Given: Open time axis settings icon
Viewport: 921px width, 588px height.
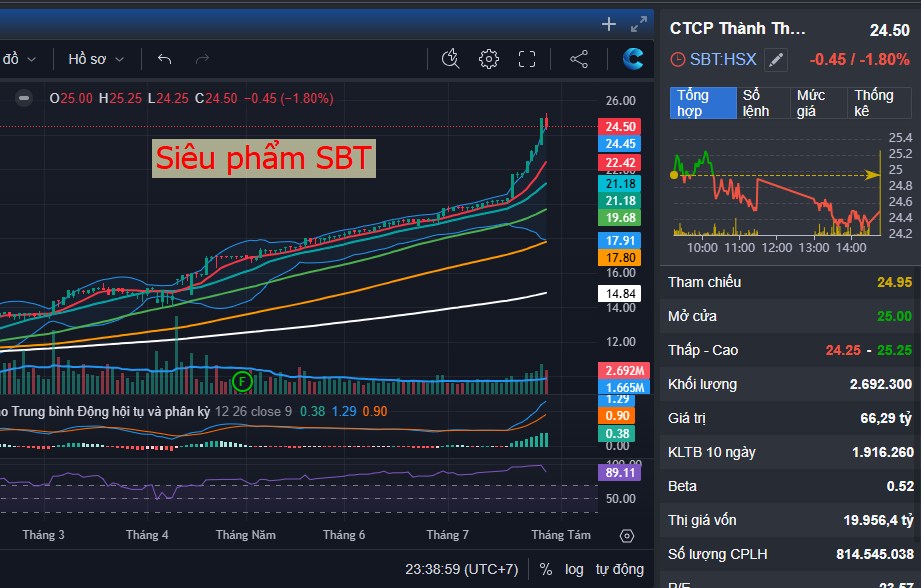Looking at the screenshot, I should (627, 536).
